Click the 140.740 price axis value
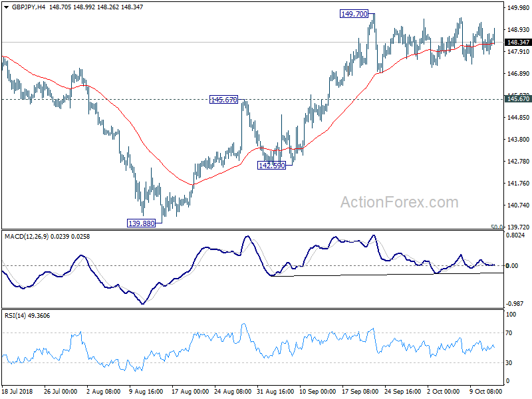This screenshot has width=532, height=399. tap(518, 205)
